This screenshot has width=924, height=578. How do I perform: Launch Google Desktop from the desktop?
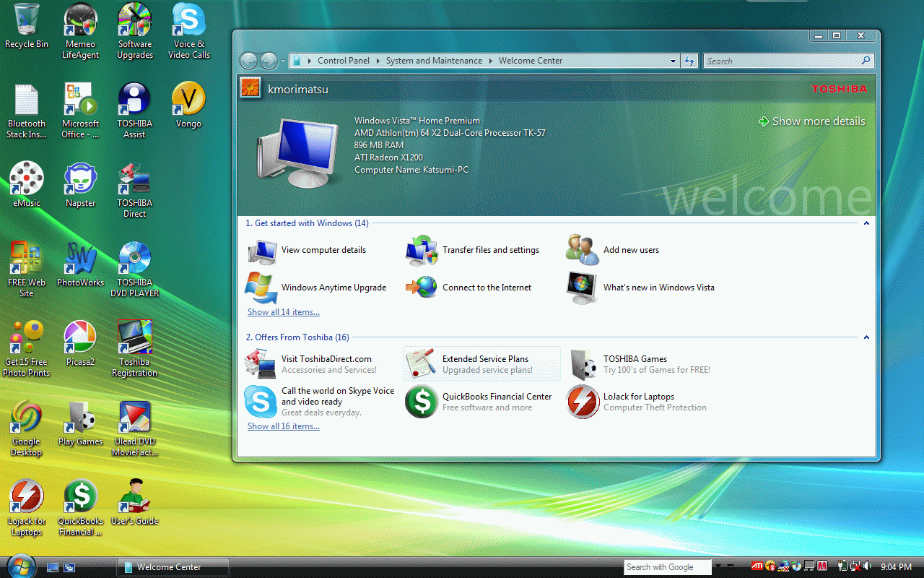27,428
